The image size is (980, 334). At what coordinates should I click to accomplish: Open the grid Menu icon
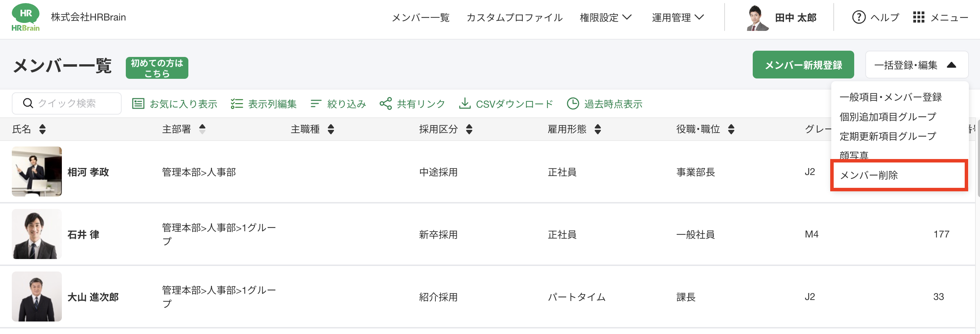point(918,17)
